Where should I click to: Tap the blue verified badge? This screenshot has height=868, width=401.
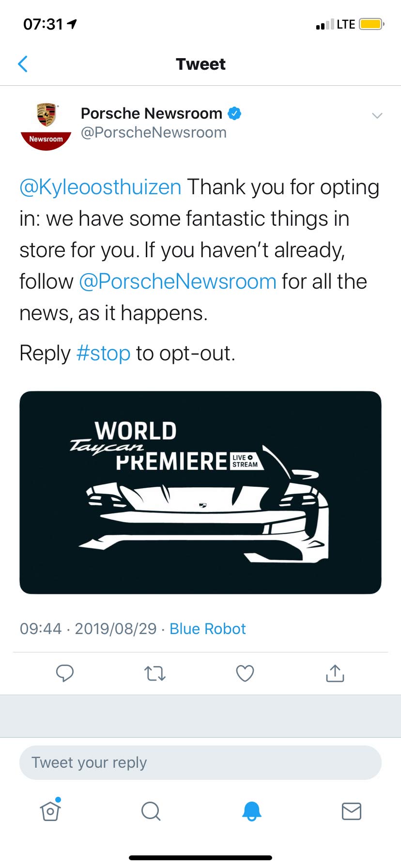[x=234, y=113]
